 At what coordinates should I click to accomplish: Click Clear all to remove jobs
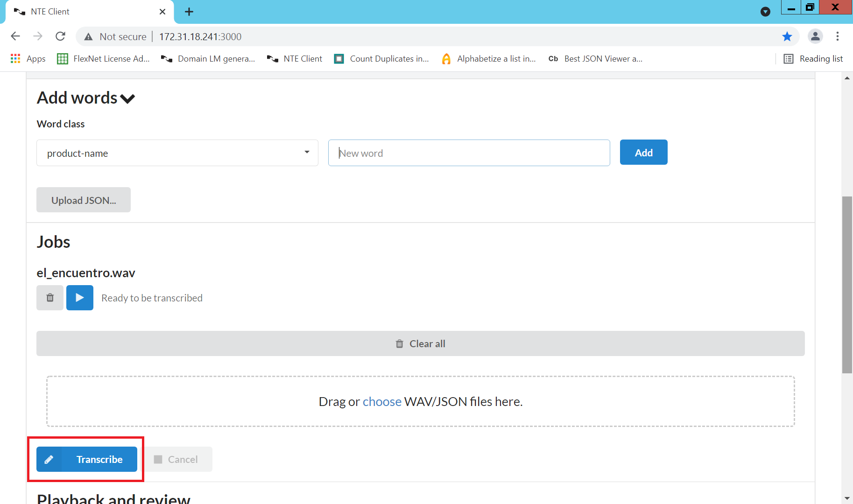coord(426,343)
